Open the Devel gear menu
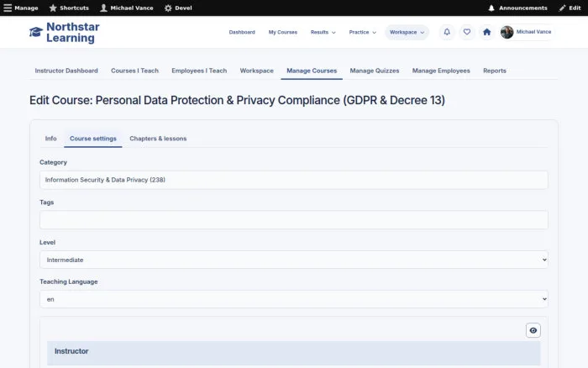This screenshot has height=368, width=588. [x=178, y=8]
